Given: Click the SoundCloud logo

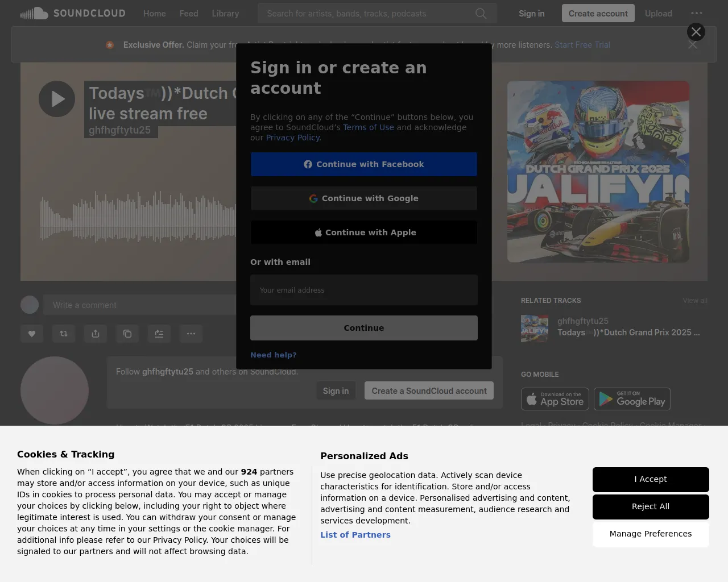Looking at the screenshot, I should click(x=73, y=13).
